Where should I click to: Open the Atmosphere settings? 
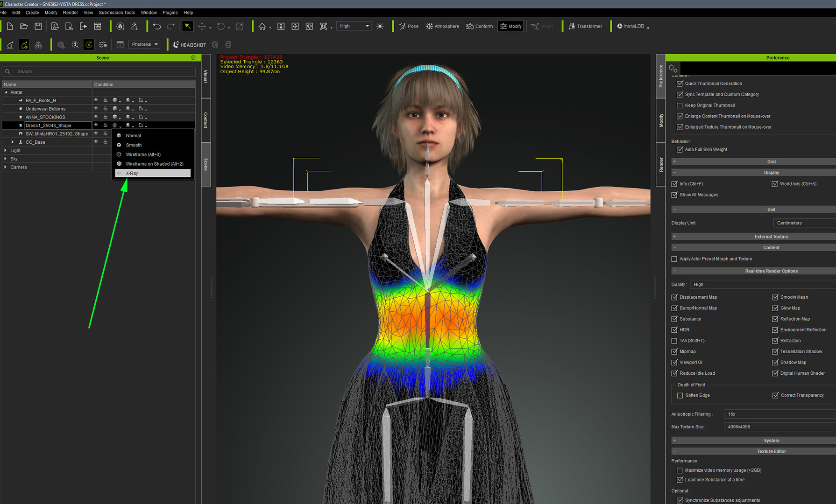coord(442,26)
